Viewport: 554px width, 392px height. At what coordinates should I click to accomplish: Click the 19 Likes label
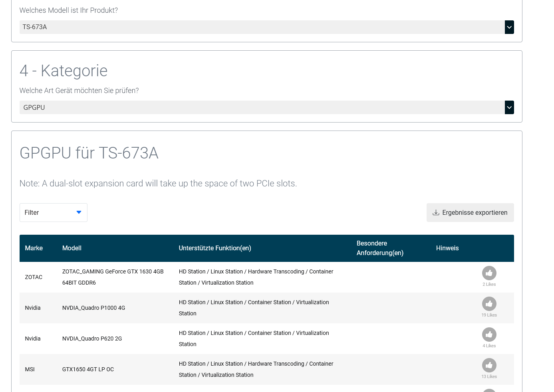pyautogui.click(x=489, y=315)
